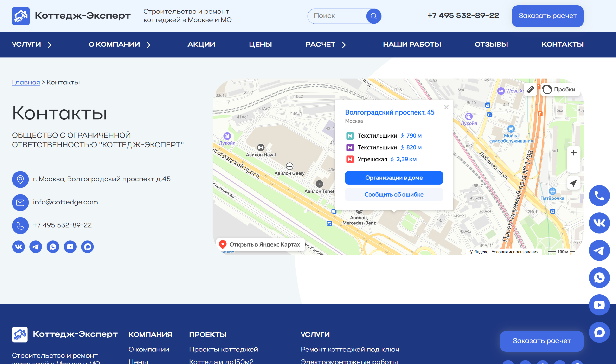Click the floating Telegram side button
Screen dimensions: 616x364
[x=599, y=250]
